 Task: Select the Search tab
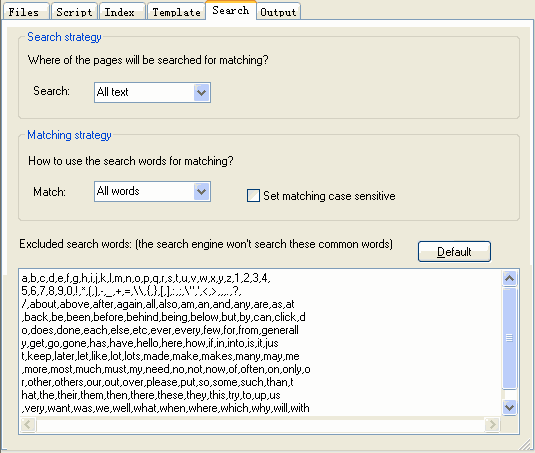click(231, 10)
